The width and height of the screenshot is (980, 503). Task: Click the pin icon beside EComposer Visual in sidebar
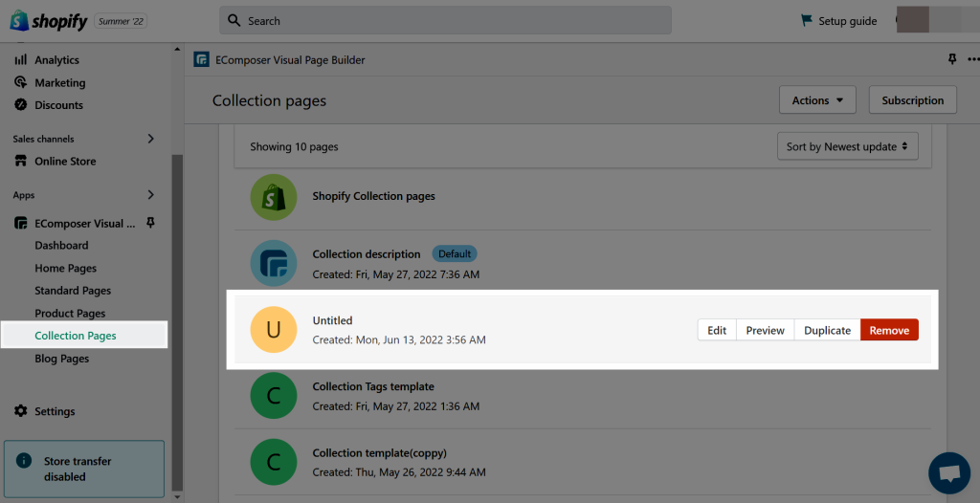[150, 223]
